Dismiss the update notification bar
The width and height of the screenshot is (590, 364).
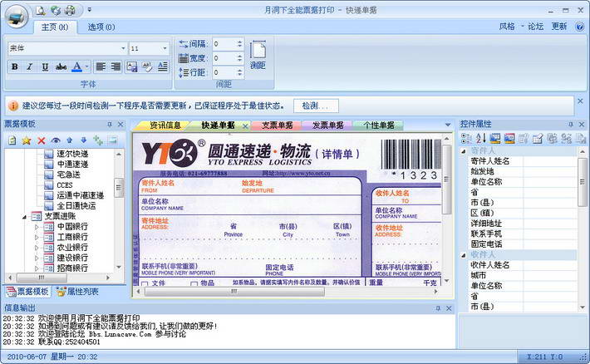580,101
